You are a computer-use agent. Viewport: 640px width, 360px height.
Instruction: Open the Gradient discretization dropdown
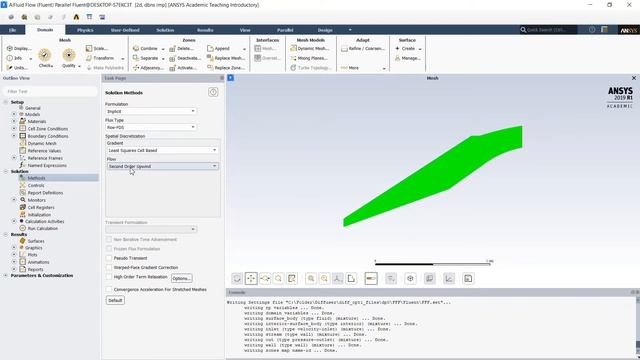(162, 150)
